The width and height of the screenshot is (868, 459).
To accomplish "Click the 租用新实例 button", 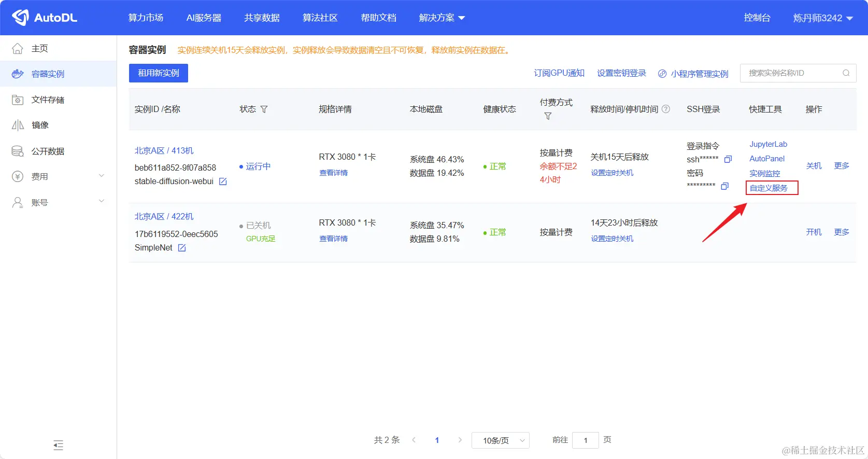I will point(159,73).
